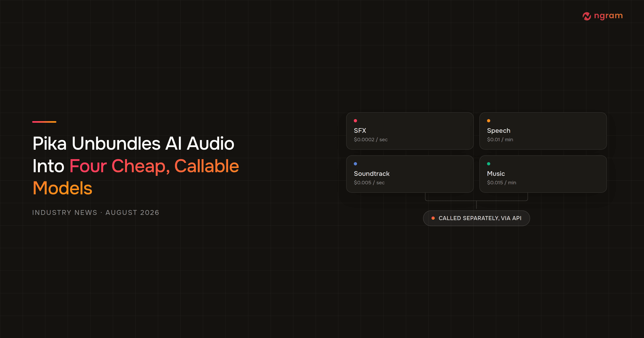Click the '$0.005 / sec' price text
644x338 pixels.
pyautogui.click(x=369, y=182)
